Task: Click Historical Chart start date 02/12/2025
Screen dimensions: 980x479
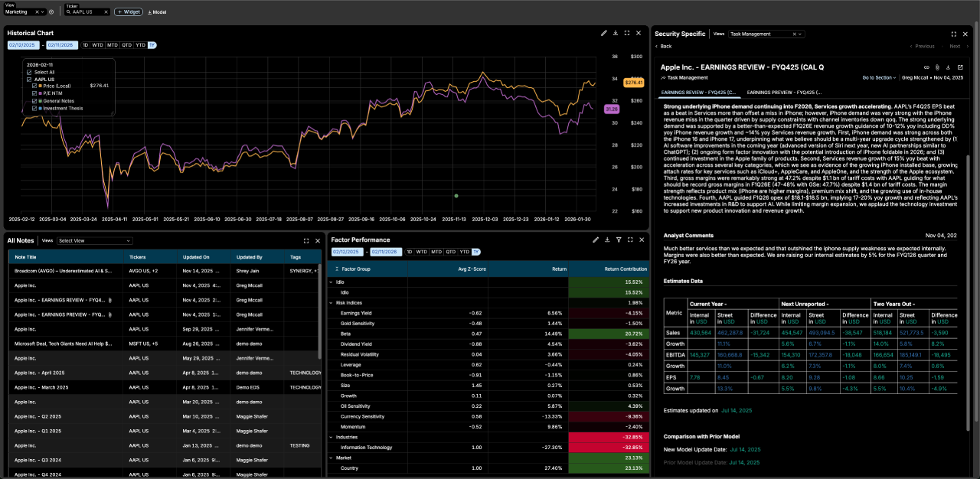Action: (x=23, y=45)
